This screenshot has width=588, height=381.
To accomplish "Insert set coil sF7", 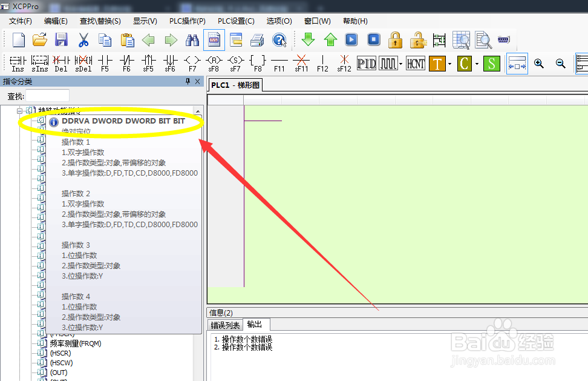I will point(235,64).
